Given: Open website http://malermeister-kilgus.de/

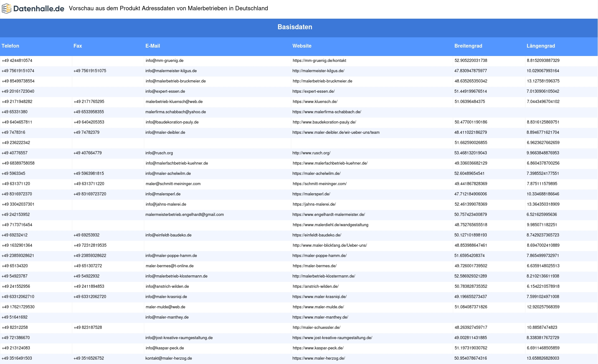Looking at the screenshot, I should (318, 71).
